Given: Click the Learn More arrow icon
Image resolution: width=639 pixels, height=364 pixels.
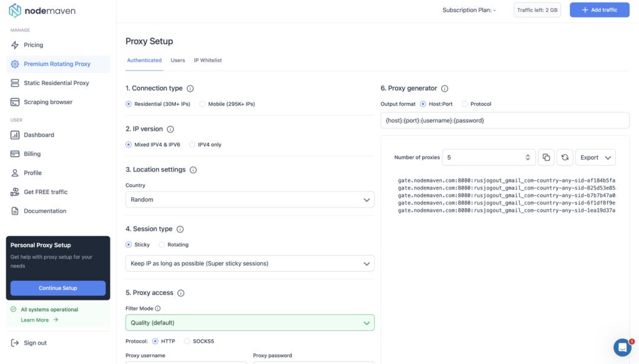Looking at the screenshot, I should pyautogui.click(x=56, y=320).
